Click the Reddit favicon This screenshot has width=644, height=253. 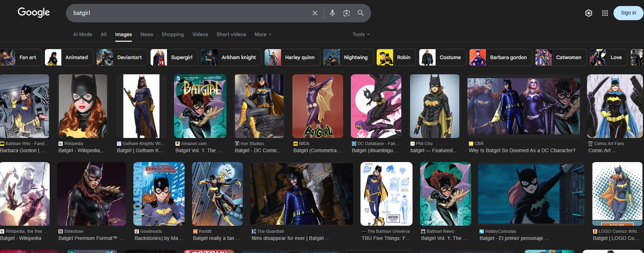tap(195, 231)
